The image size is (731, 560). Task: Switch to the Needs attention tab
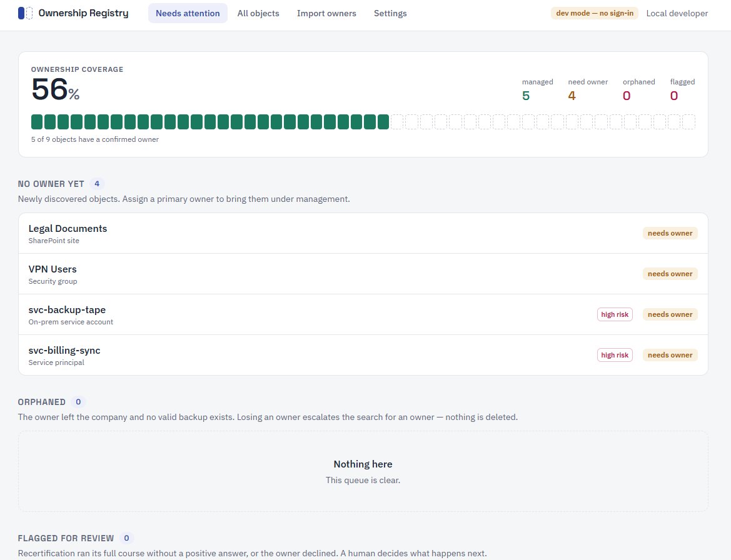pyautogui.click(x=188, y=13)
